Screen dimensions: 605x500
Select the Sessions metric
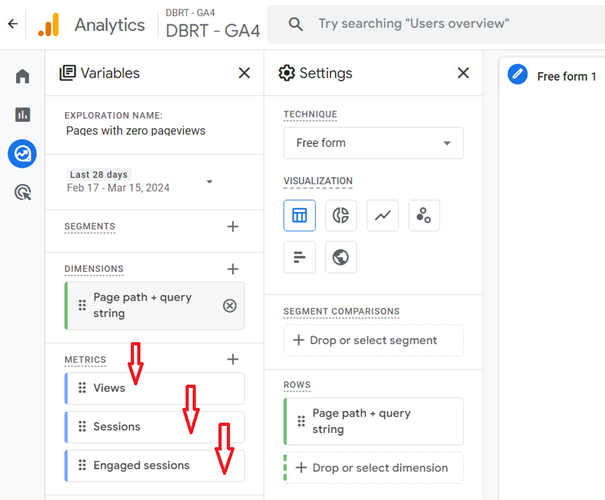click(155, 427)
